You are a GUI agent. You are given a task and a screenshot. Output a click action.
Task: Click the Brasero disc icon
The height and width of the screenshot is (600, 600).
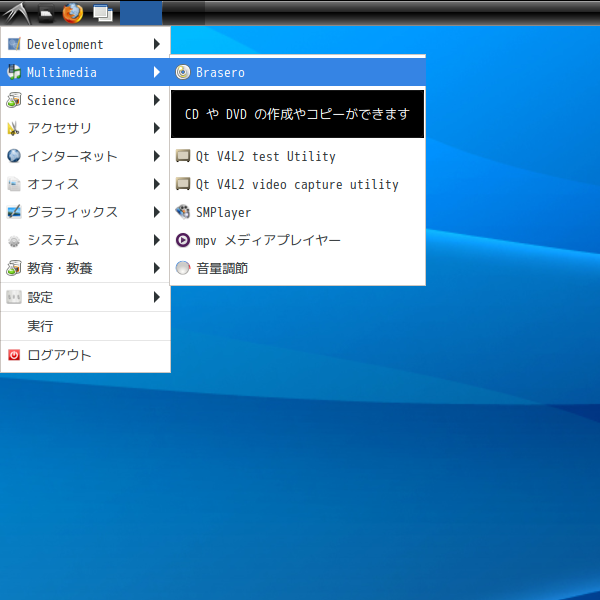(183, 73)
